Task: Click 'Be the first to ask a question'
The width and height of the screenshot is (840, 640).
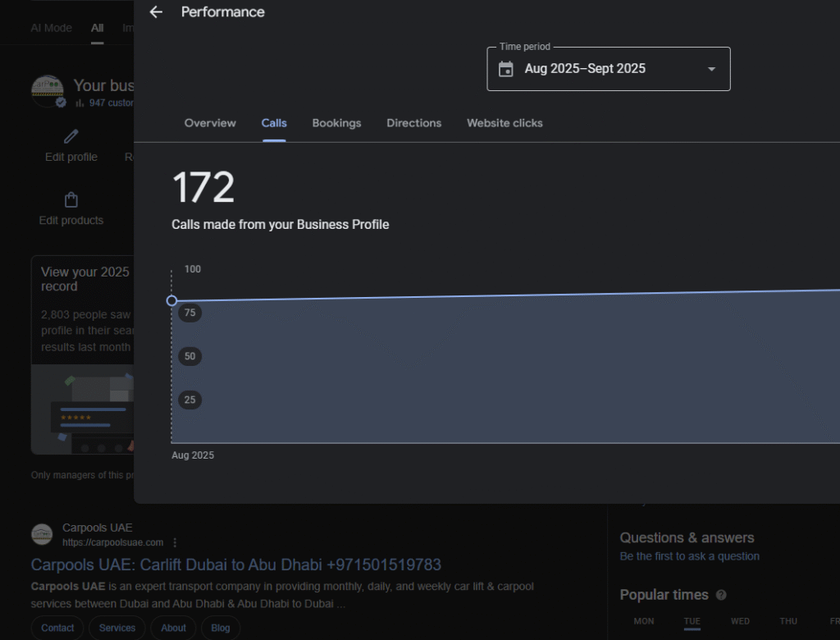Action: 689,556
